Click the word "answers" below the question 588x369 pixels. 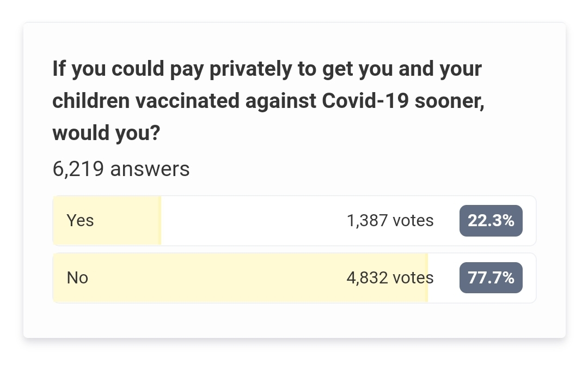[x=150, y=170]
